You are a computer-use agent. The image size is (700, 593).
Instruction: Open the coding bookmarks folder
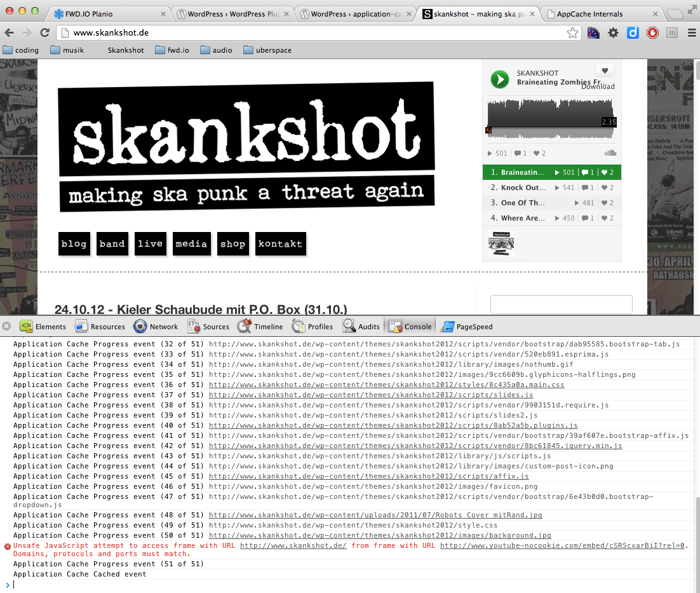[x=20, y=50]
